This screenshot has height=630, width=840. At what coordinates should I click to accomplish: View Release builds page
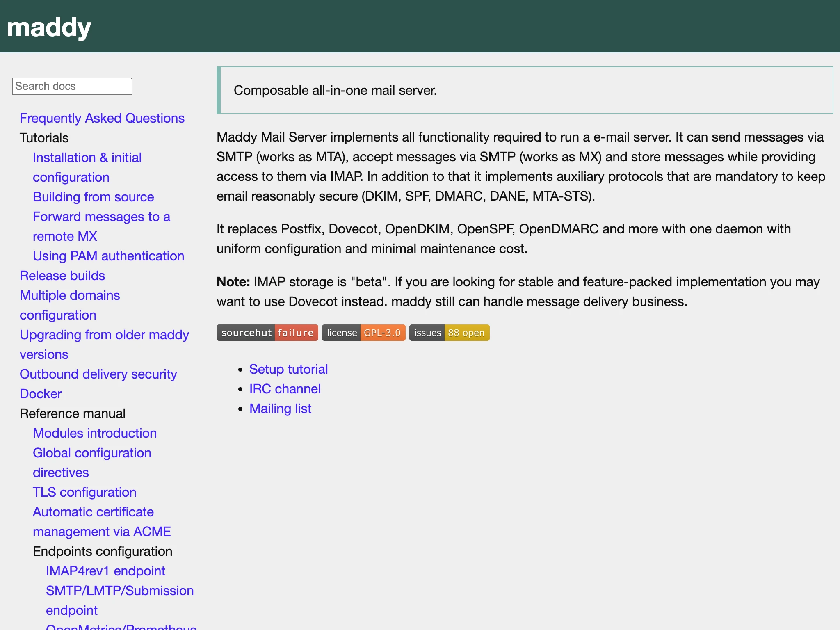[x=62, y=275]
